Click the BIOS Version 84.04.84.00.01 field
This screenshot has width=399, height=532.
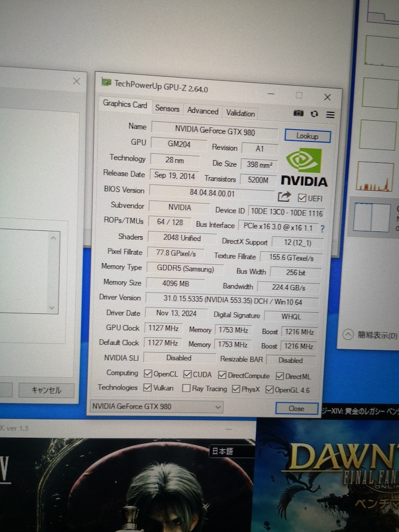[x=212, y=193]
